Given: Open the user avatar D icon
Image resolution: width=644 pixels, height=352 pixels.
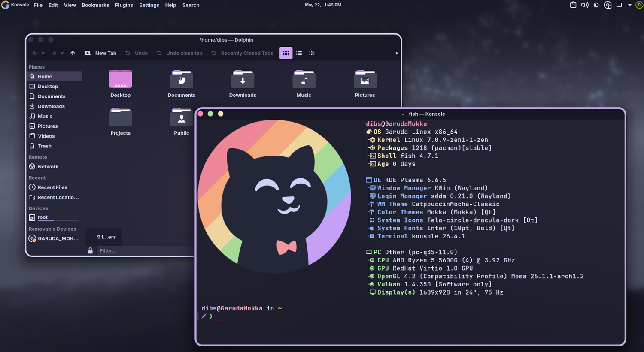Looking at the screenshot, I should tap(639, 5).
